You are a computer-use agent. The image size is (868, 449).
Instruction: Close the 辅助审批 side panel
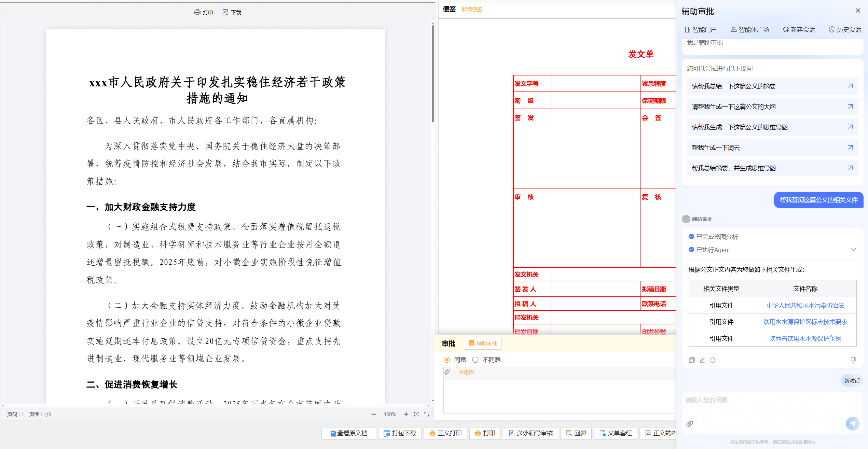(x=858, y=11)
